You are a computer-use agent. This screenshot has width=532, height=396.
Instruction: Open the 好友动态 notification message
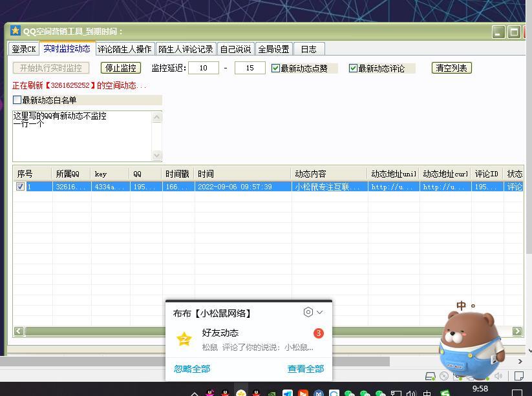tap(249, 339)
